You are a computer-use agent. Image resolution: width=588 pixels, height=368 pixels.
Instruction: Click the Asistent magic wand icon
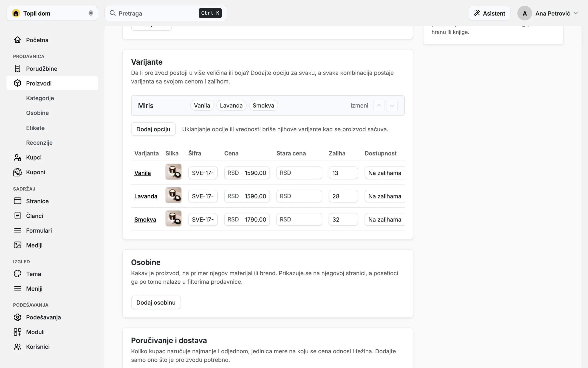point(477,13)
